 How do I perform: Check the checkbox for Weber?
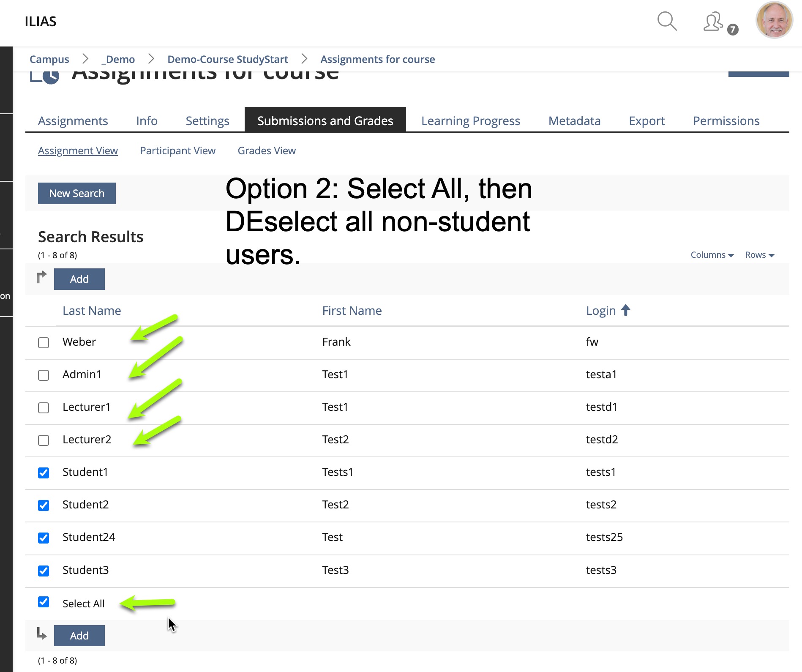(44, 342)
